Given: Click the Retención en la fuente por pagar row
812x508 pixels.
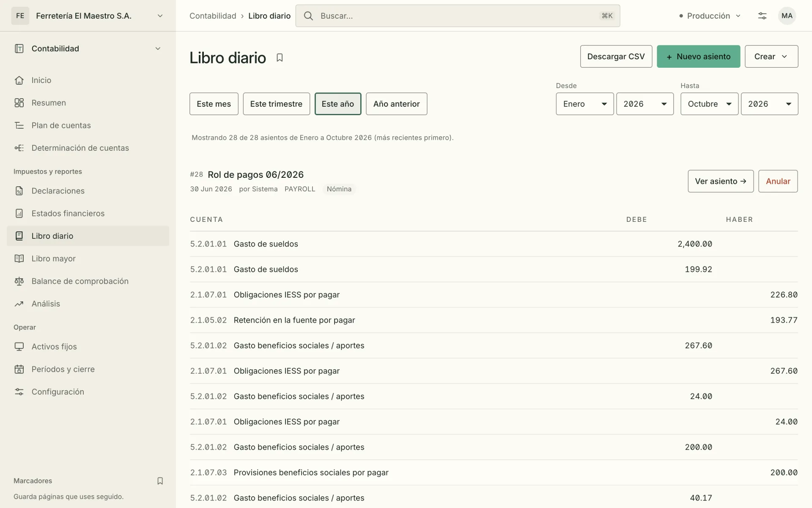Looking at the screenshot, I should 494,320.
